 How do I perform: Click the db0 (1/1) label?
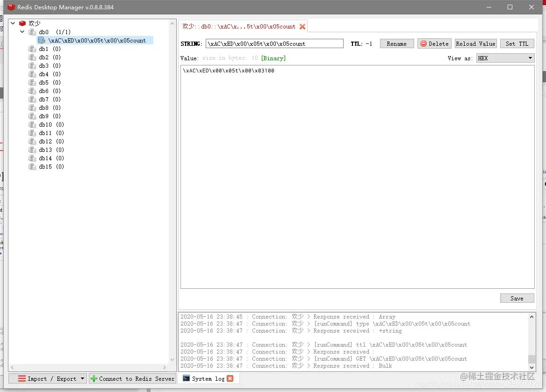click(x=55, y=32)
